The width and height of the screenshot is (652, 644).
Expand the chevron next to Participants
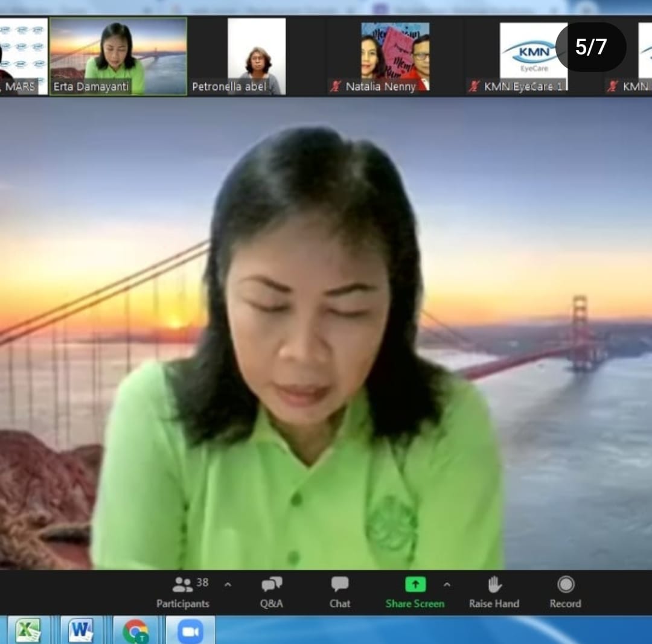tap(228, 584)
